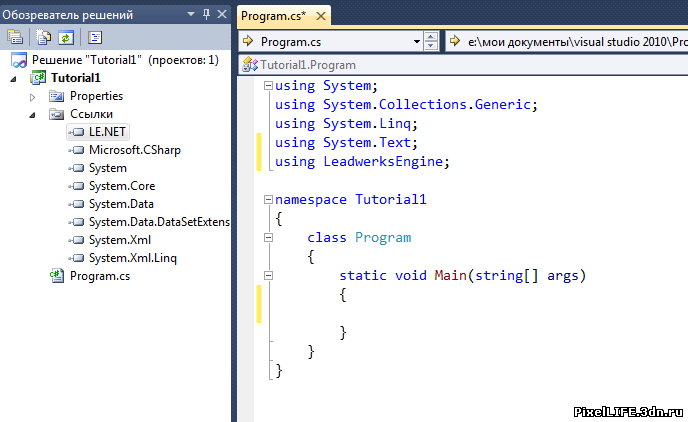This screenshot has height=422, width=688.
Task: Collapse the using directives code block
Action: (268, 86)
